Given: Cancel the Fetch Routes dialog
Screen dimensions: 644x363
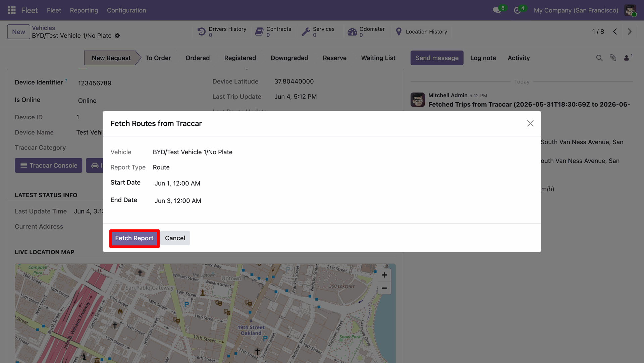Looking at the screenshot, I should click(x=175, y=238).
